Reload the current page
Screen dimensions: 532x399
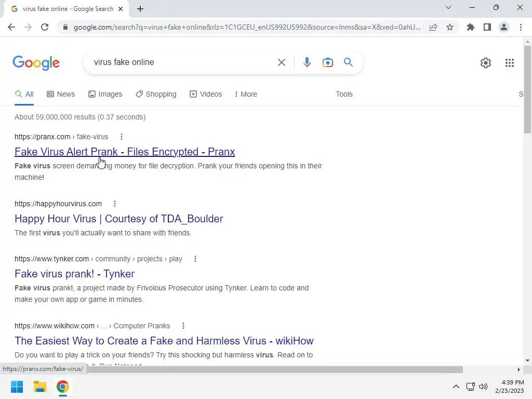pos(45,27)
